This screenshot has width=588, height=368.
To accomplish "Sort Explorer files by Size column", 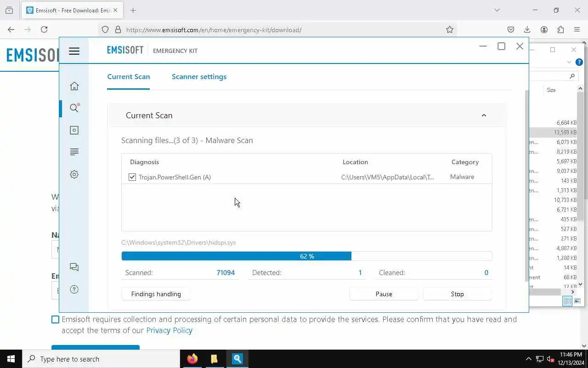I will point(551,90).
